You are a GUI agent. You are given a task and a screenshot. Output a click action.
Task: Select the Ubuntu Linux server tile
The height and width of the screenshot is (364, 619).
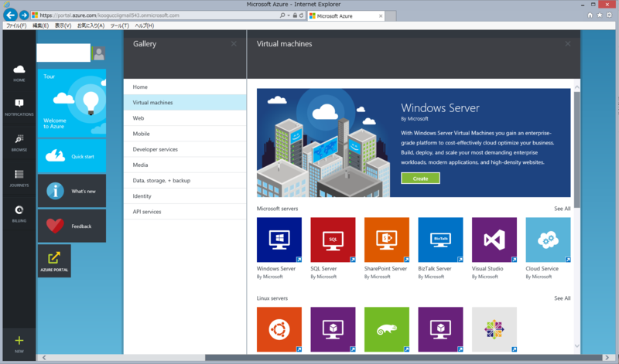[279, 329]
